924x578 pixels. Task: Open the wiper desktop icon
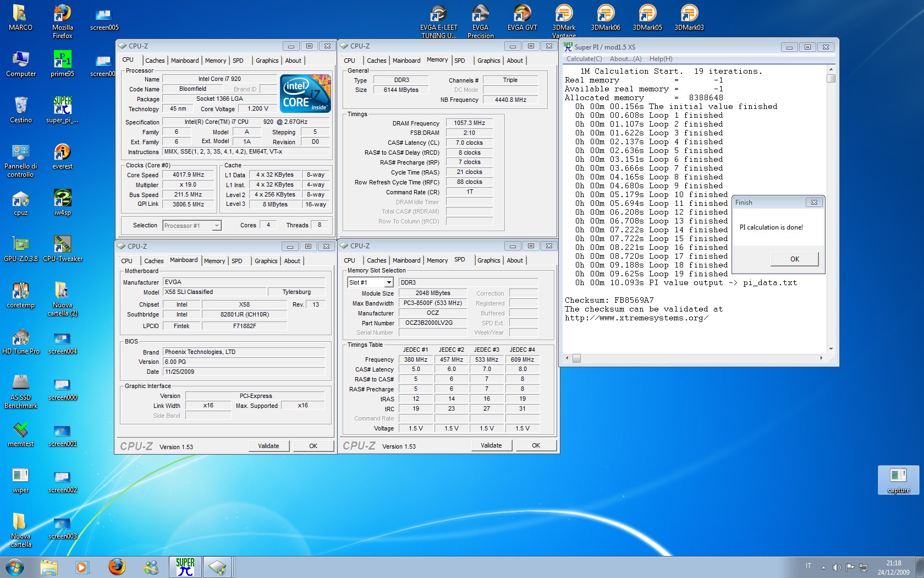point(21,479)
